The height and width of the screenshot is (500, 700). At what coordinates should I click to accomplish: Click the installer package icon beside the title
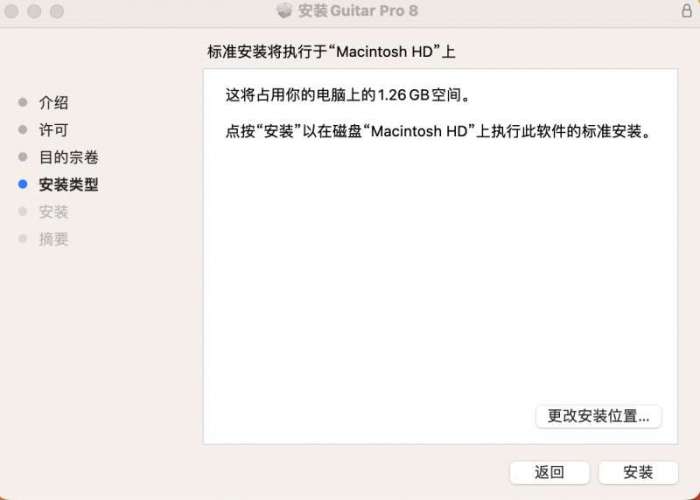[284, 10]
